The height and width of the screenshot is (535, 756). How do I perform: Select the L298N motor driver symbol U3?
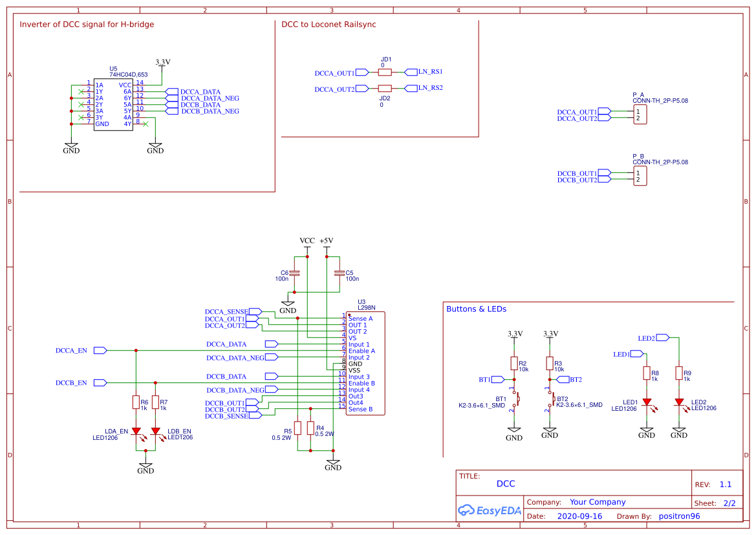[365, 362]
